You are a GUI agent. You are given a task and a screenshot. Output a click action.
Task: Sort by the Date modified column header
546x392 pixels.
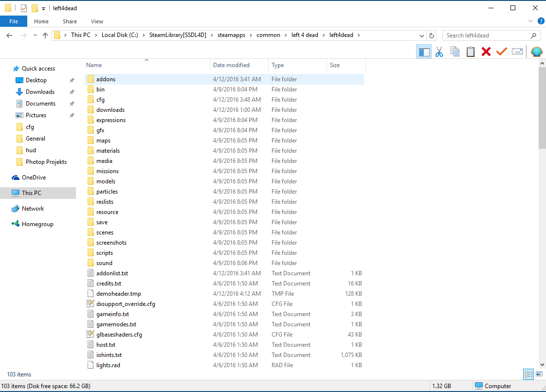coord(231,65)
